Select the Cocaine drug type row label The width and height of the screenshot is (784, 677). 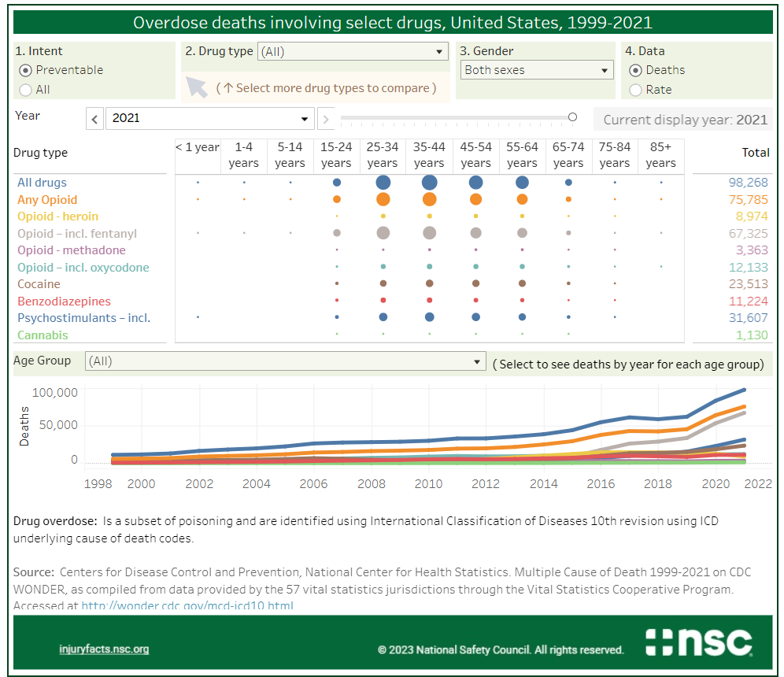(39, 284)
